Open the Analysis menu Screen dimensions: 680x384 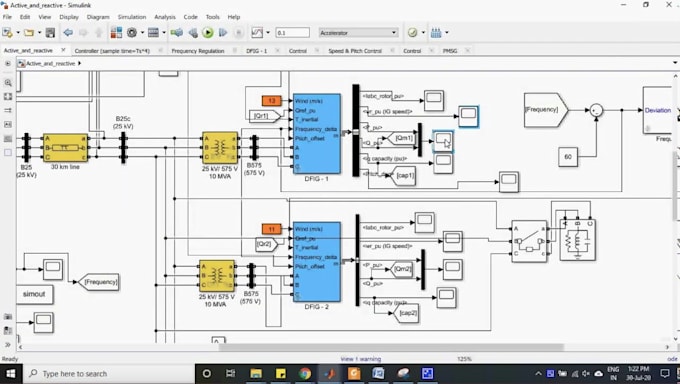click(x=165, y=17)
